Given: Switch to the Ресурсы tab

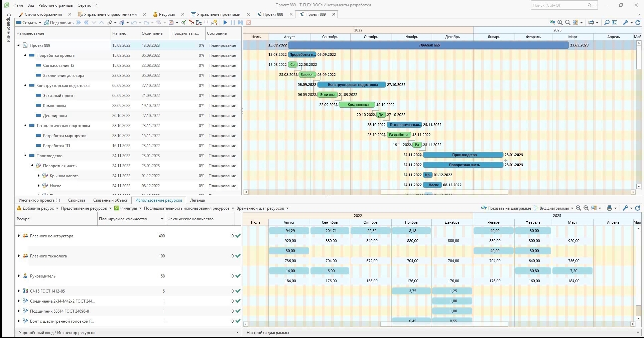Looking at the screenshot, I should point(166,14).
